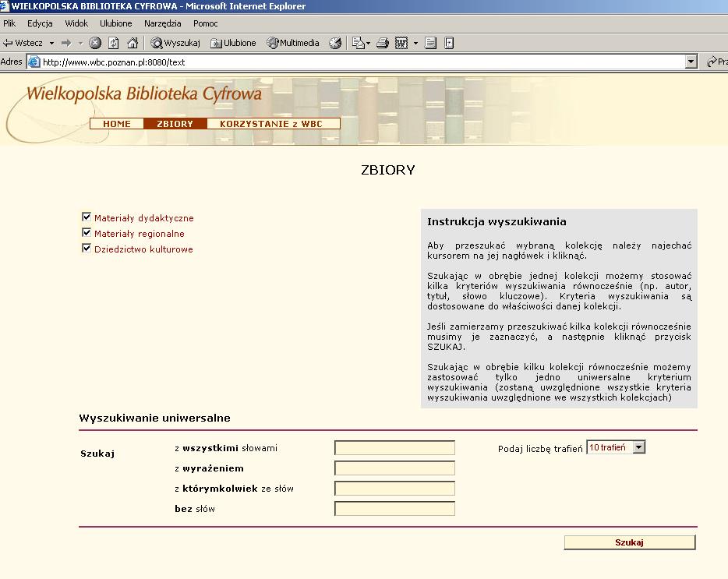Open the Dziedzictwo kulturowe collection link
The image size is (728, 579).
click(x=143, y=249)
